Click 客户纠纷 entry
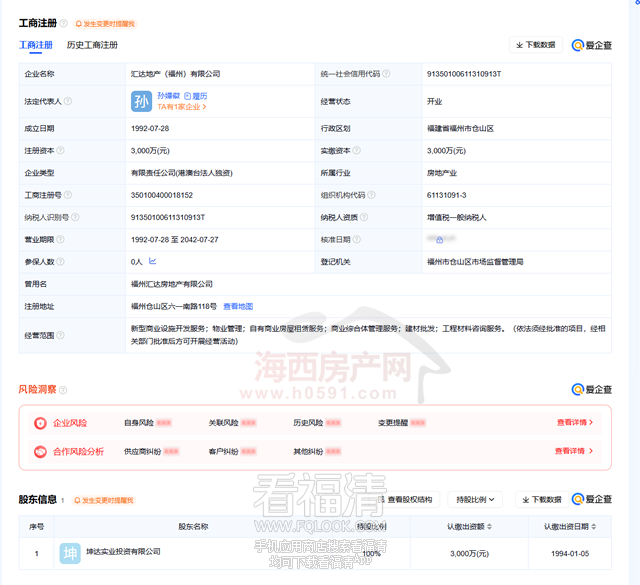Screen dimensions: 640x585 click(232, 452)
